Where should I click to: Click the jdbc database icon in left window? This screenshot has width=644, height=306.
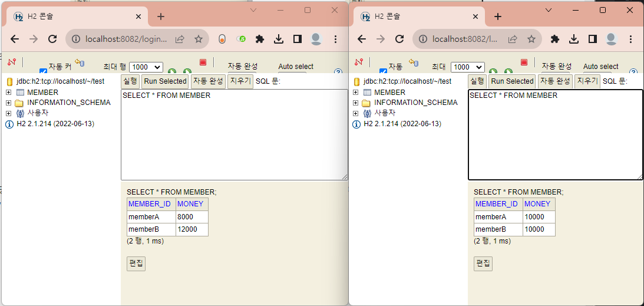pos(9,81)
